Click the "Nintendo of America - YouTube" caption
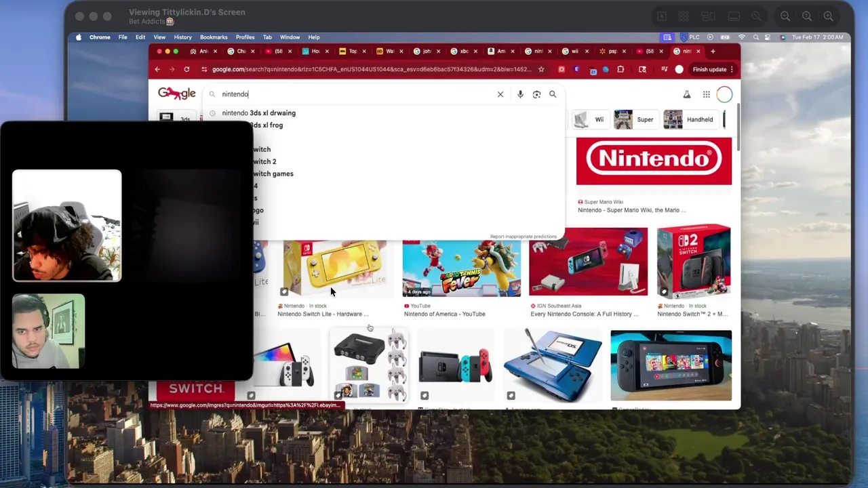The width and height of the screenshot is (868, 488). (444, 314)
